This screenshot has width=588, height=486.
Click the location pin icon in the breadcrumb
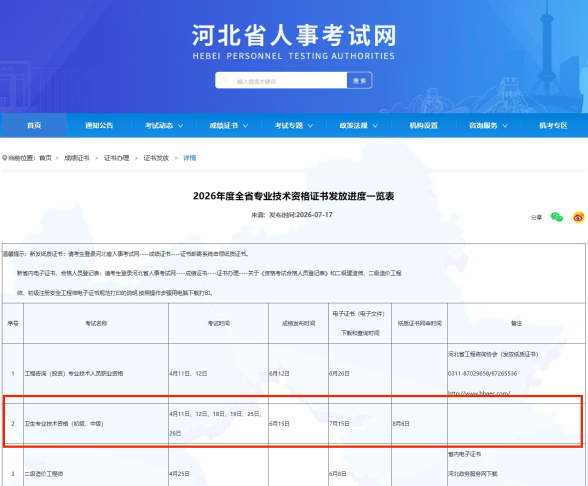[x=4, y=158]
